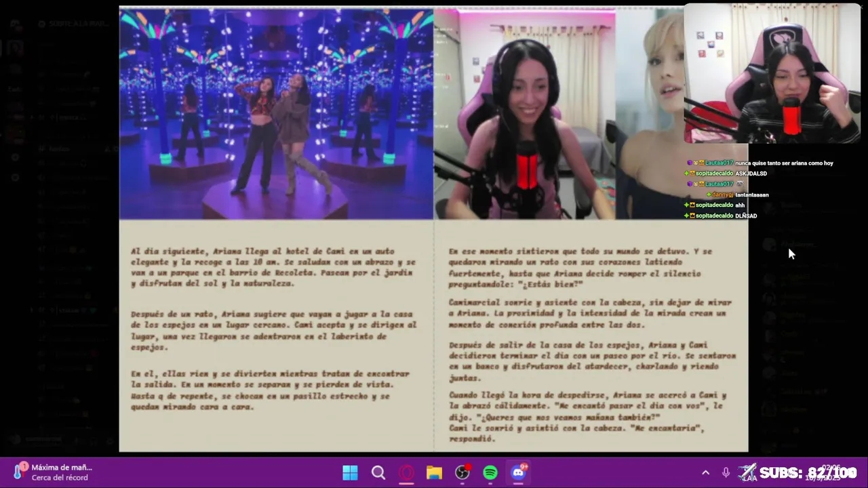Open weather widget 'Máxima de mañ...'
The height and width of the screenshot is (488, 868).
(x=54, y=472)
